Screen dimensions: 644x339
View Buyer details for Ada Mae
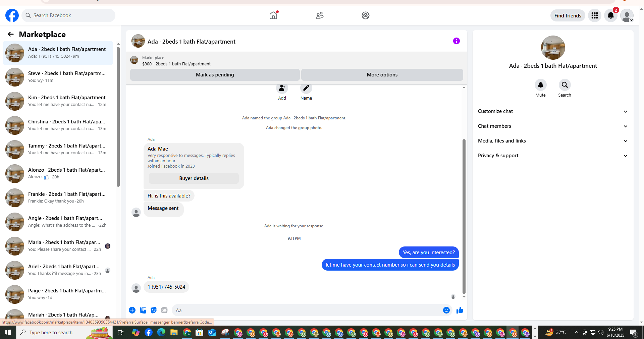[194, 178]
